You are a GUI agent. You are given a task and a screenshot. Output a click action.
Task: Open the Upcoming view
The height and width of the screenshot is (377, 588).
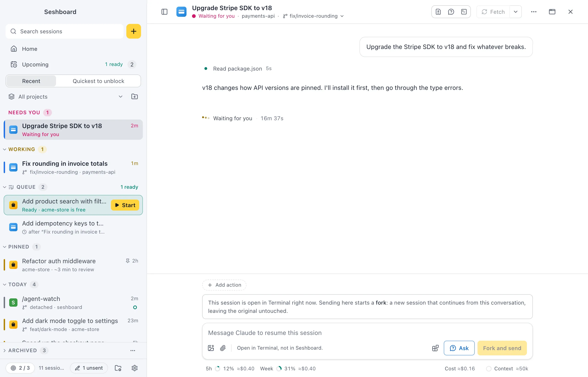(73, 64)
